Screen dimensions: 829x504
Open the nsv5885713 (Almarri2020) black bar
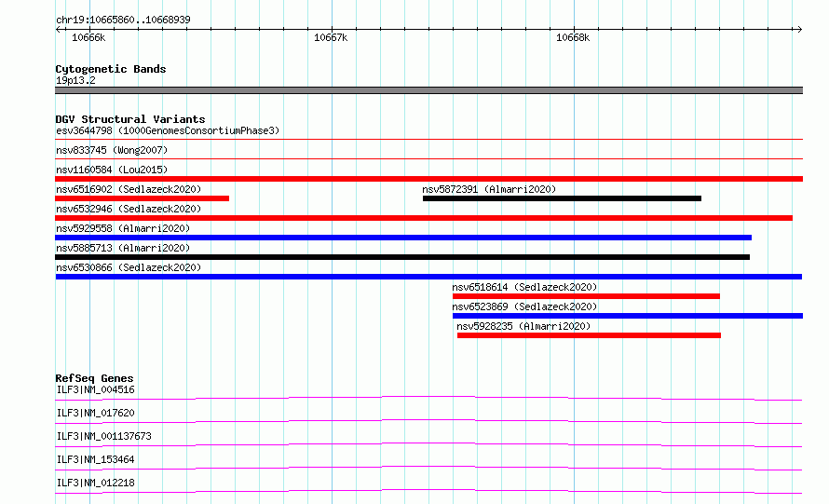pyautogui.click(x=402, y=257)
